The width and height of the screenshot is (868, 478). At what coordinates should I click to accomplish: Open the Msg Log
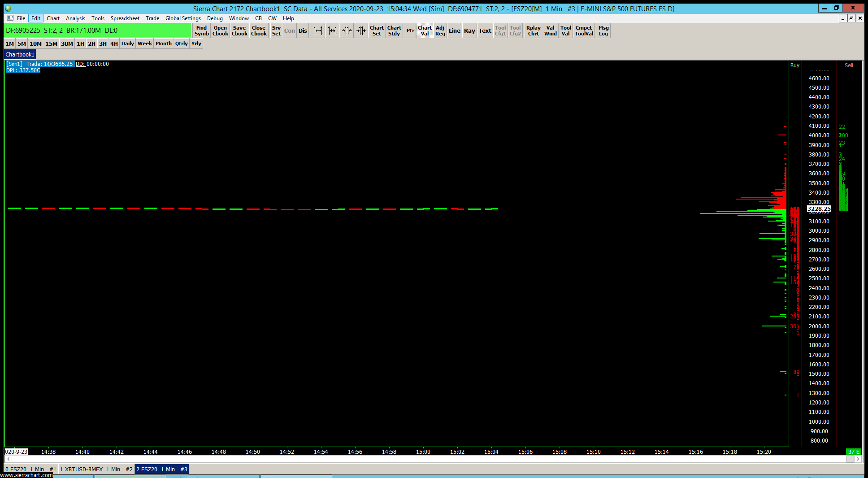[x=603, y=30]
